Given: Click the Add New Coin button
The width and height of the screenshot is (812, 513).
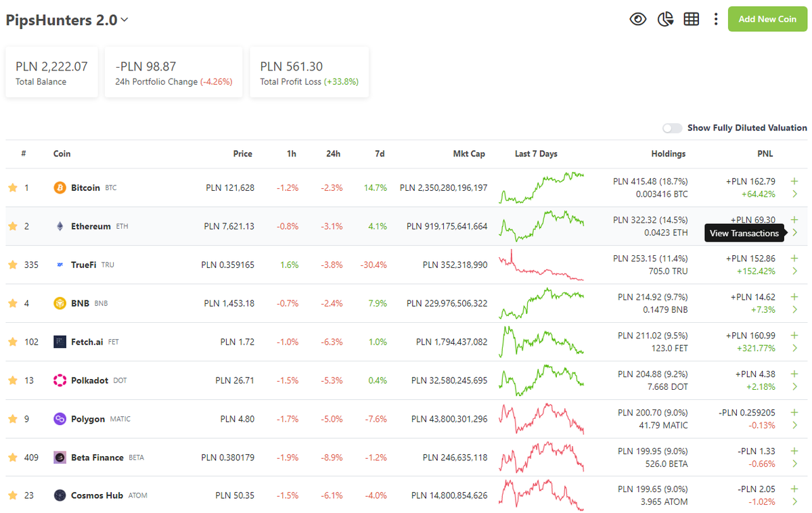Looking at the screenshot, I should coord(767,19).
